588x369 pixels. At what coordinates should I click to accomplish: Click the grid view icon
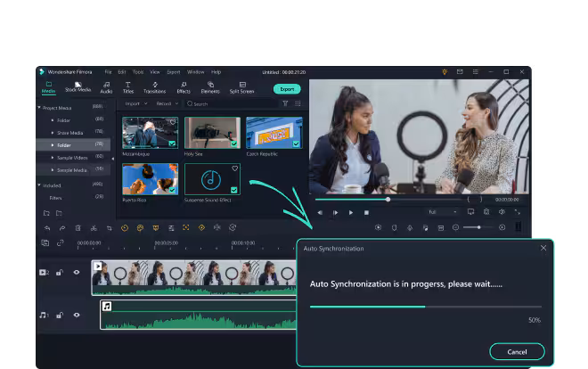(x=298, y=103)
